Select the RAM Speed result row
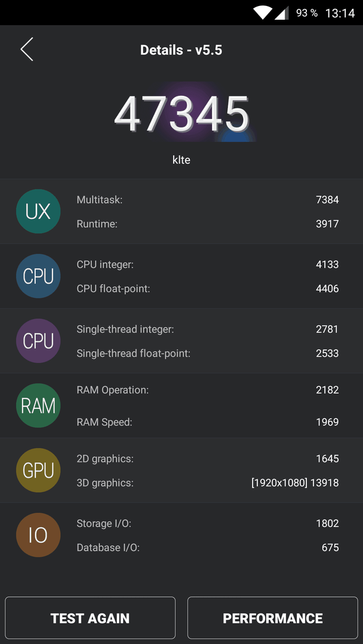The height and width of the screenshot is (644, 363). (x=208, y=422)
